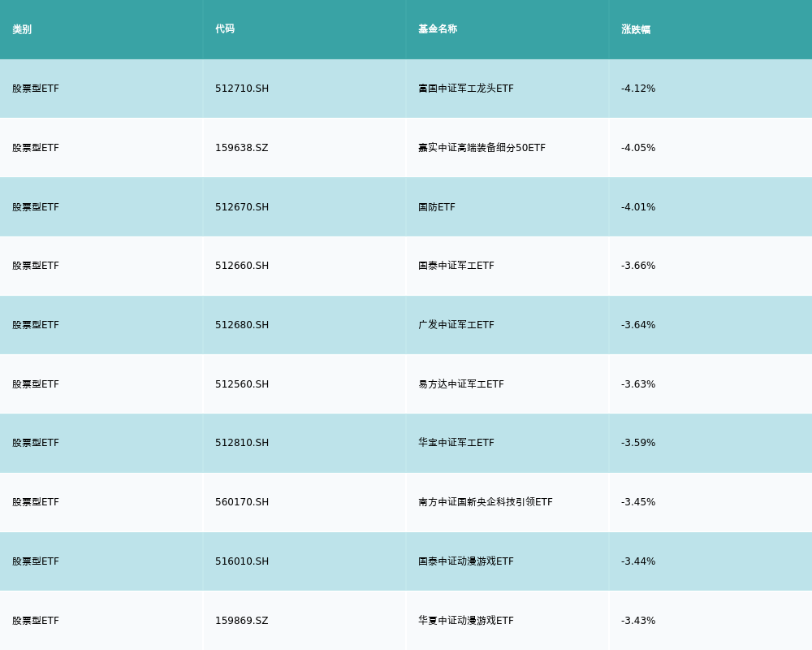
Task: Click the -4.12% change value
Action: (638, 89)
